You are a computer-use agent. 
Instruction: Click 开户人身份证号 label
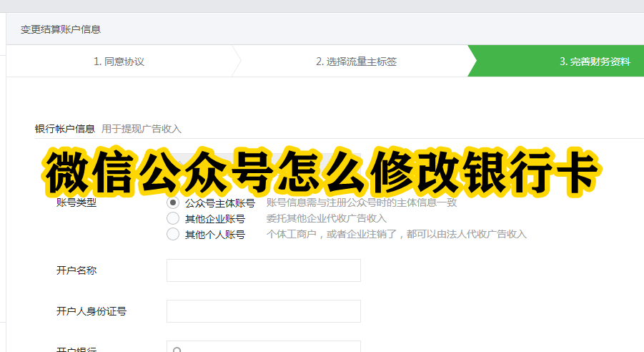click(x=91, y=311)
